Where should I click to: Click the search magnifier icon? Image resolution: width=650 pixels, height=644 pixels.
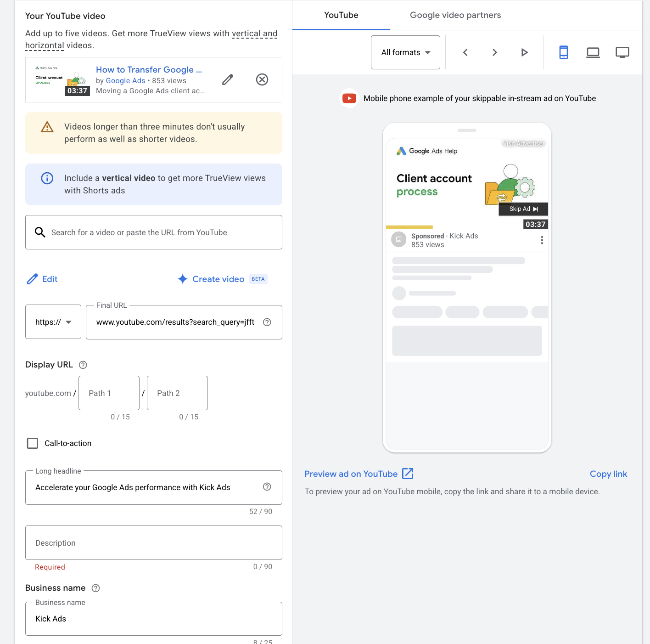point(40,232)
